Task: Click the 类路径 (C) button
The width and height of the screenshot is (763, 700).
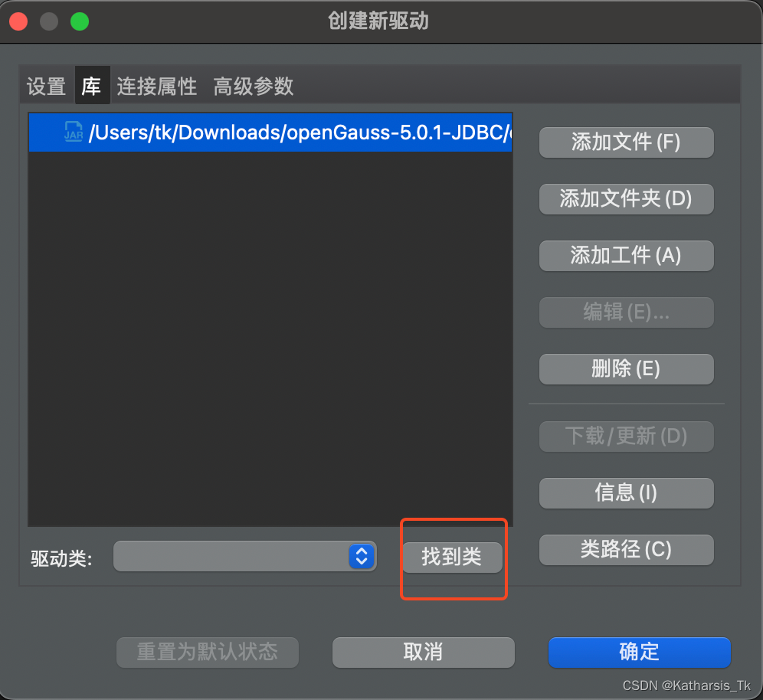Action: pos(626,549)
